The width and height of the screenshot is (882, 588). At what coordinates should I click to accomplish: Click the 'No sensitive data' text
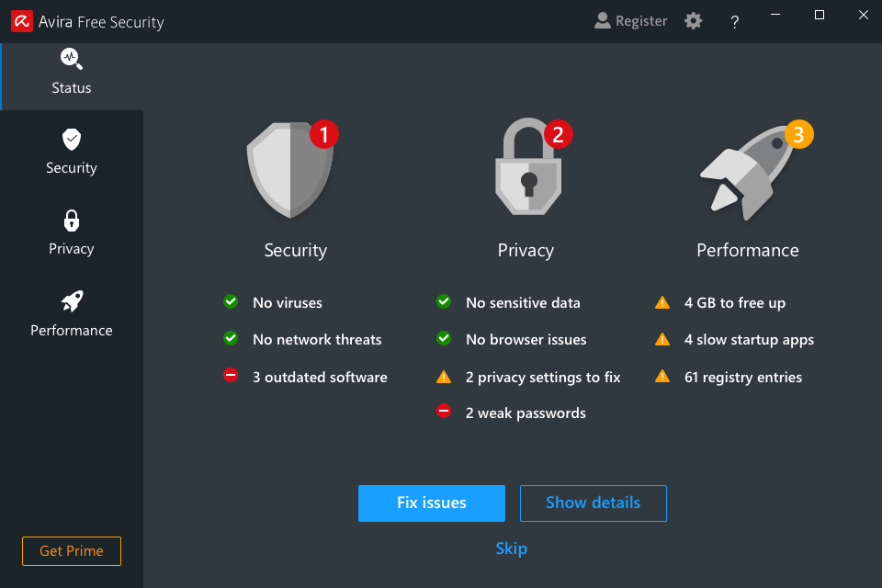(523, 302)
